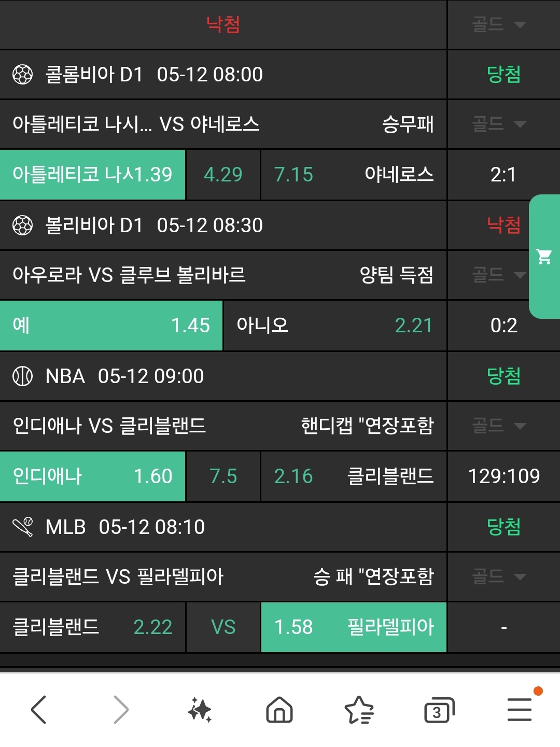The height and width of the screenshot is (747, 560).
Task: Select the 클리블랜드 2.22 odds cell
Action: click(92, 627)
